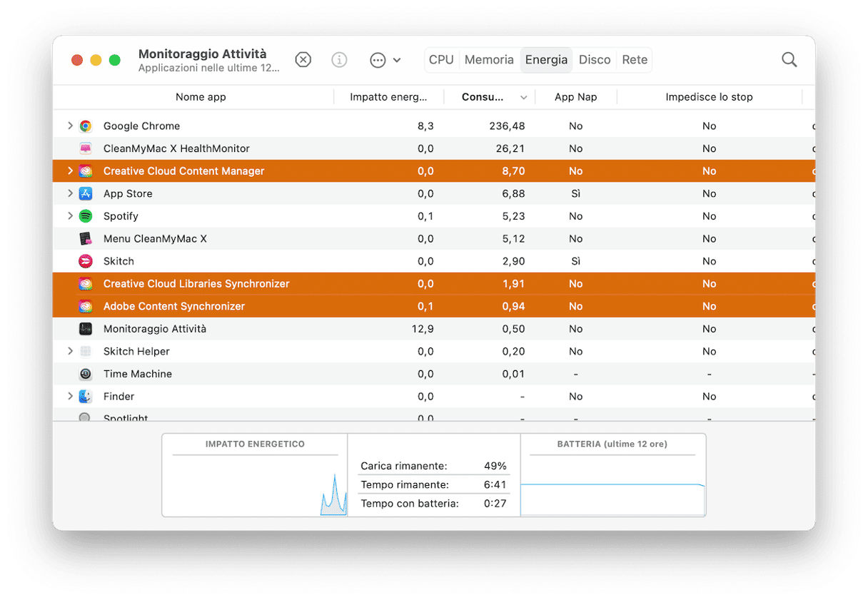Viewport: 868px width, 600px height.
Task: Click the App Store app icon
Action: [86, 193]
